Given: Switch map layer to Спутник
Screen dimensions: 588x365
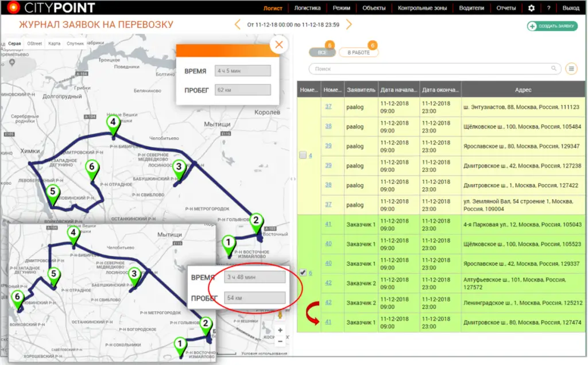Looking at the screenshot, I should pos(75,44).
